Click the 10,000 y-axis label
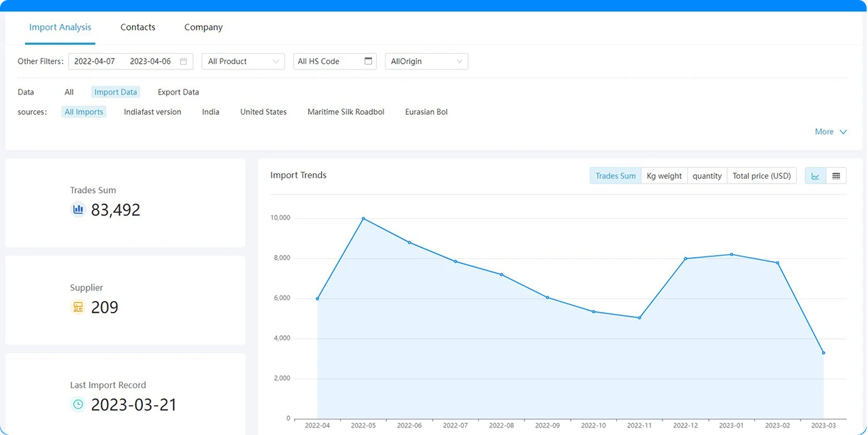Image resolution: width=868 pixels, height=435 pixels. [x=280, y=217]
